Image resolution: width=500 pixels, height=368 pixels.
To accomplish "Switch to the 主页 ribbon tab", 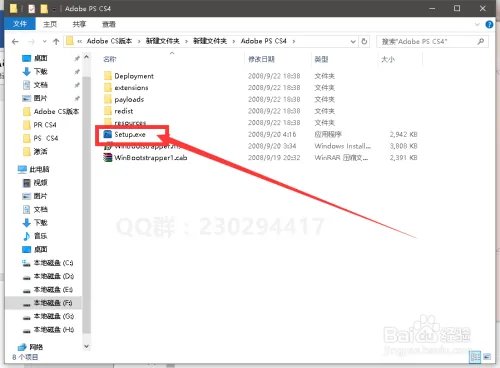I will (50, 24).
